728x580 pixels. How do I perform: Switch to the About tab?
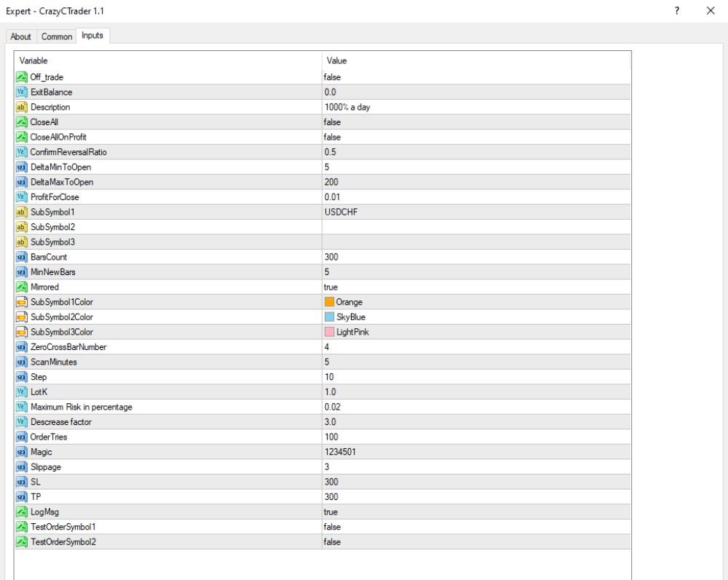point(20,36)
